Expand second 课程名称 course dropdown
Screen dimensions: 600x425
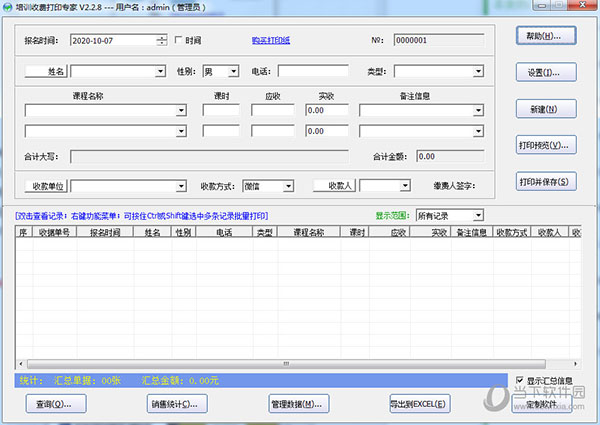click(x=181, y=131)
